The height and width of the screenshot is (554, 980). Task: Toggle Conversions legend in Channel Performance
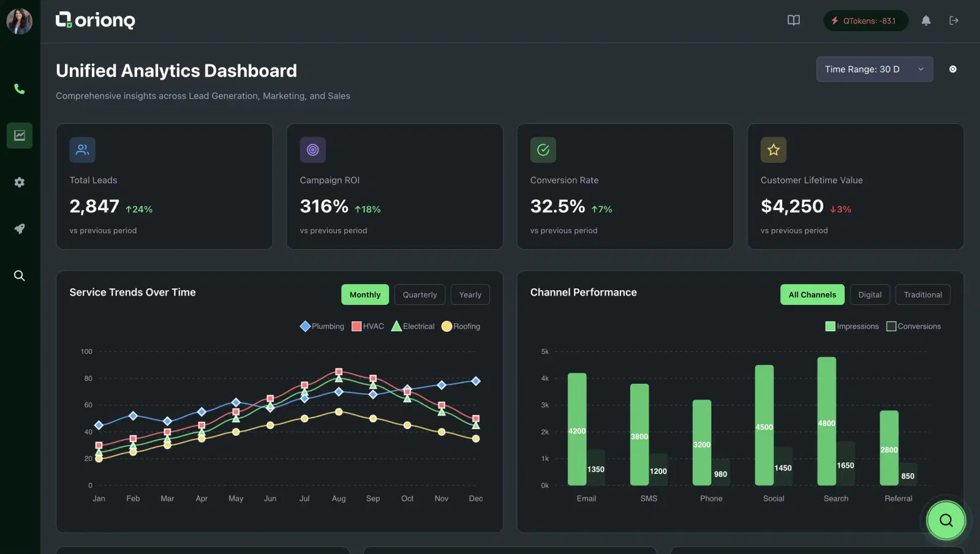(913, 326)
